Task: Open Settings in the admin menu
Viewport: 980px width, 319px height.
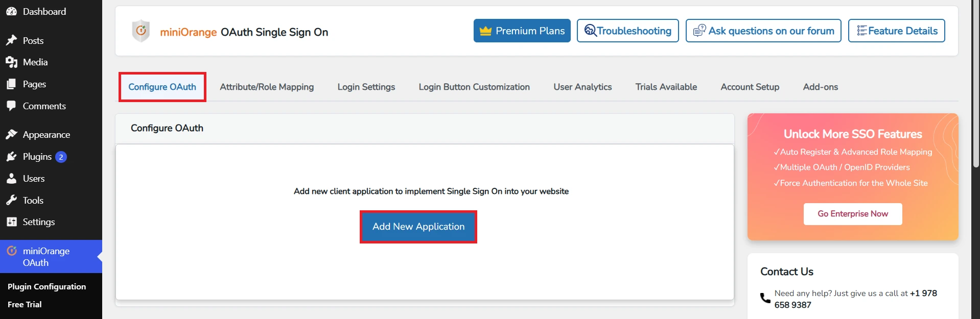Action: [51, 222]
